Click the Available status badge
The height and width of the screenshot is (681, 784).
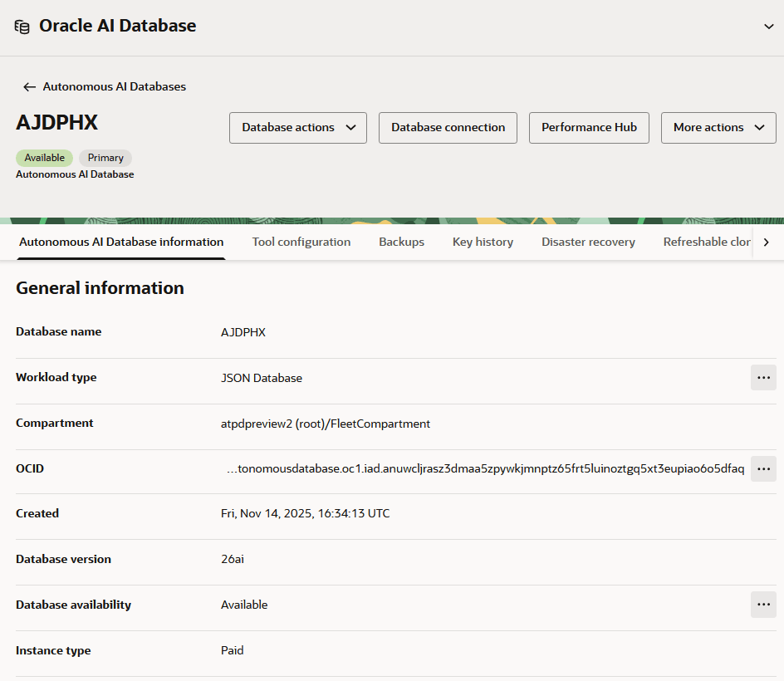click(x=44, y=157)
